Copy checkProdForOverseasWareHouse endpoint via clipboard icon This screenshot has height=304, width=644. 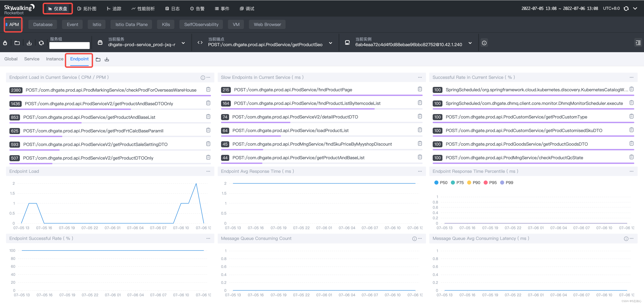208,89
